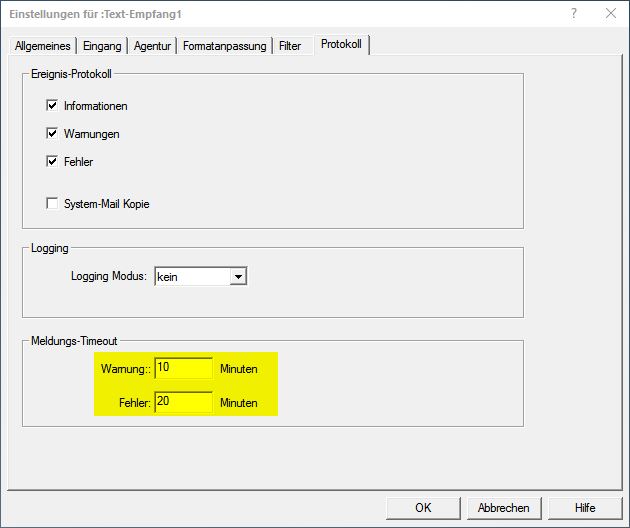Select the Logging Modus combo box showing 'kein'
The height and width of the screenshot is (528, 630).
pos(191,277)
